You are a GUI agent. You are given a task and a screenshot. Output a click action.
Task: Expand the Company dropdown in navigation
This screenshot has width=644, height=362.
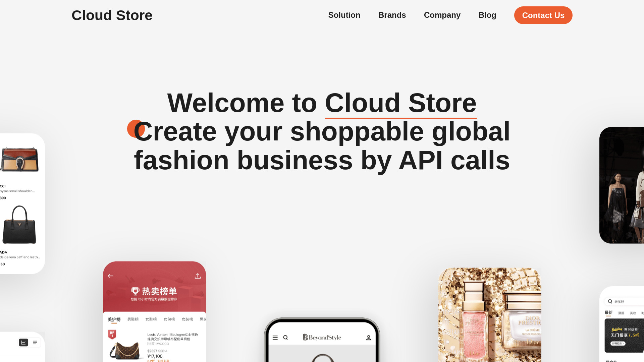point(442,15)
